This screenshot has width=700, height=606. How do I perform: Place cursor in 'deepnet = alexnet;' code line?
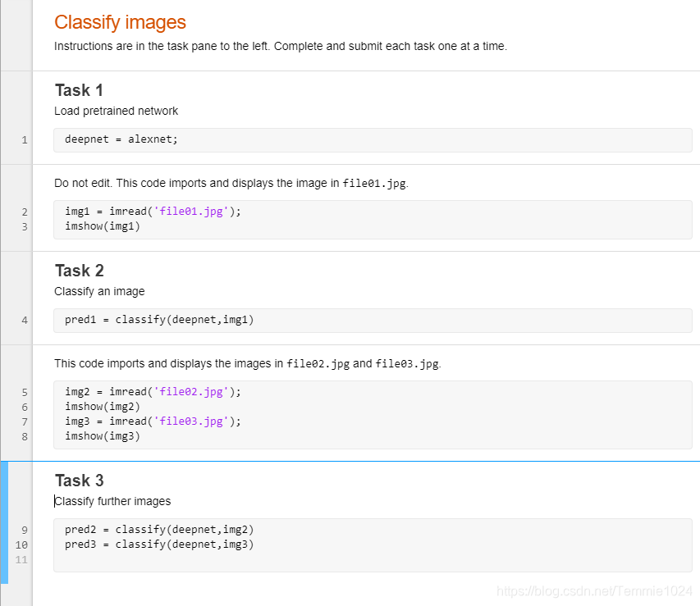point(121,139)
